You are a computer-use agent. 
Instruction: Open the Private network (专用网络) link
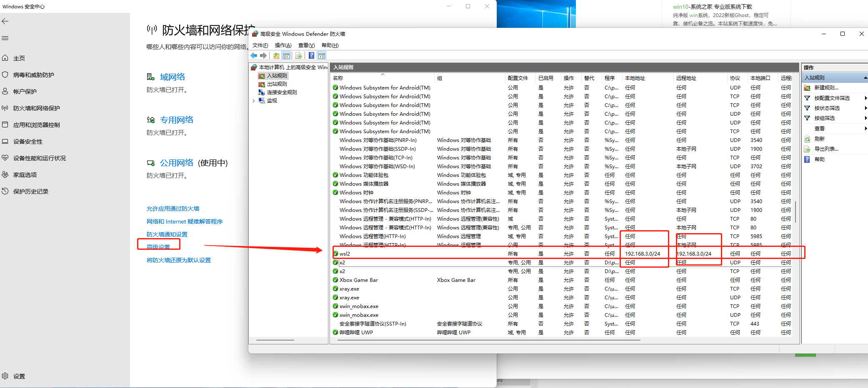[x=177, y=120]
